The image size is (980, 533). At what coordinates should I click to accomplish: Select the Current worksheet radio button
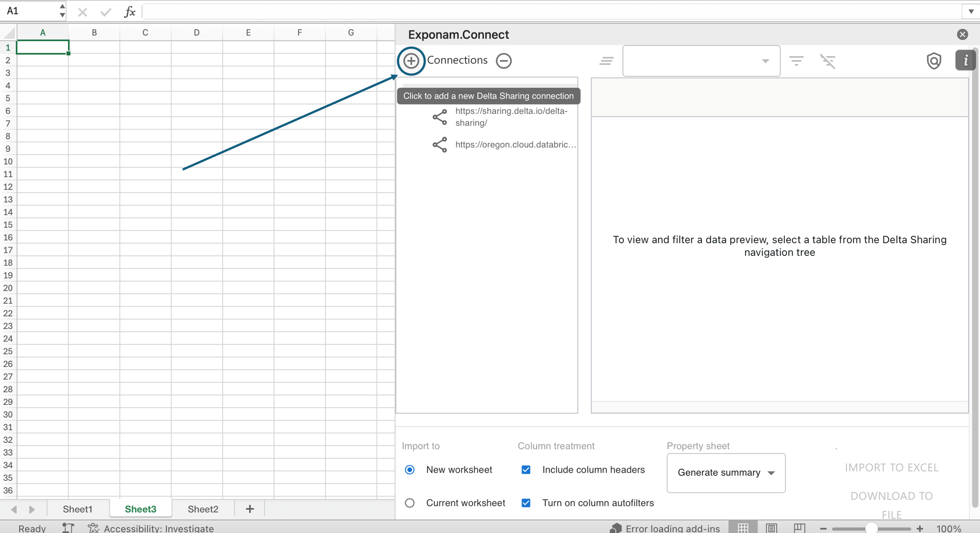click(x=410, y=503)
